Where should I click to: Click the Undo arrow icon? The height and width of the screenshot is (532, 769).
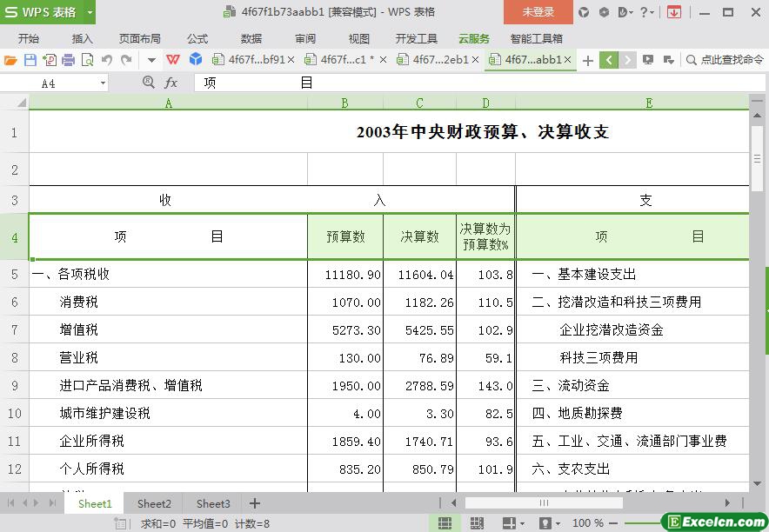click(x=106, y=60)
